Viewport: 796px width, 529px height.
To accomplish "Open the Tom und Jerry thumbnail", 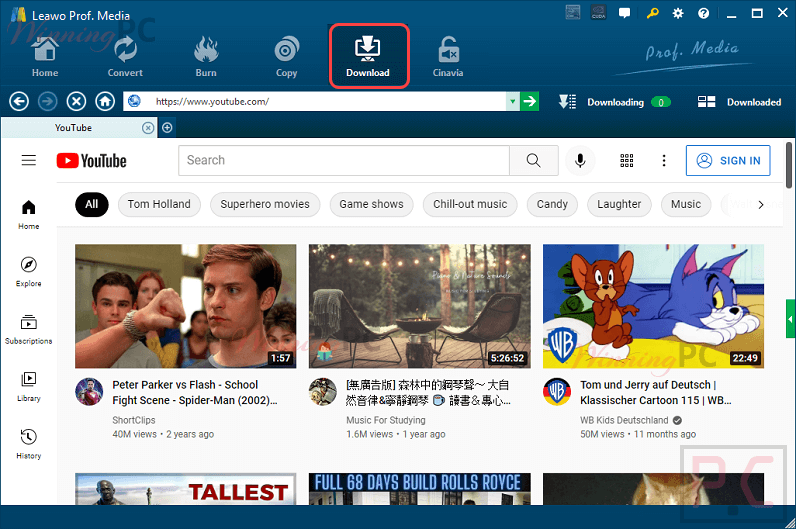I will pyautogui.click(x=653, y=306).
